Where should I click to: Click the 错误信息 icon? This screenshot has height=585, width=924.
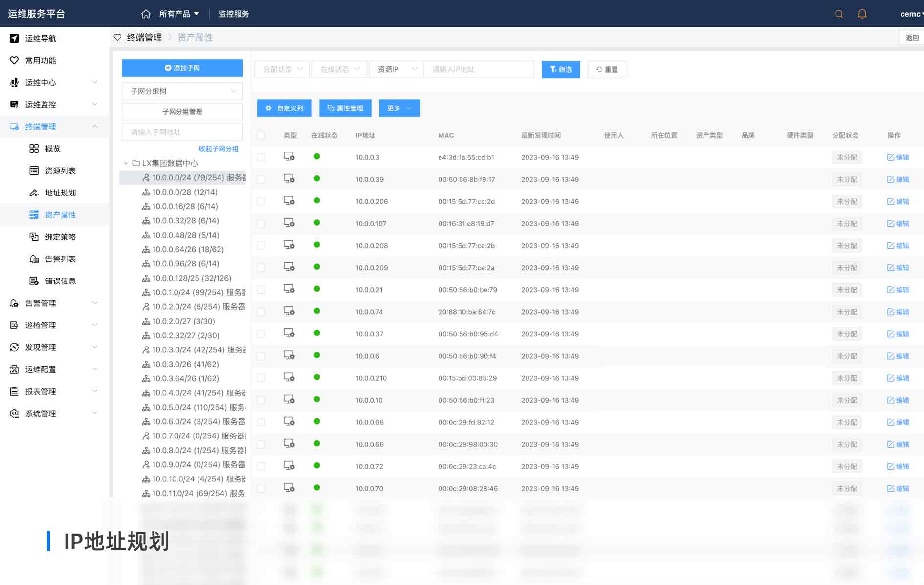[34, 281]
